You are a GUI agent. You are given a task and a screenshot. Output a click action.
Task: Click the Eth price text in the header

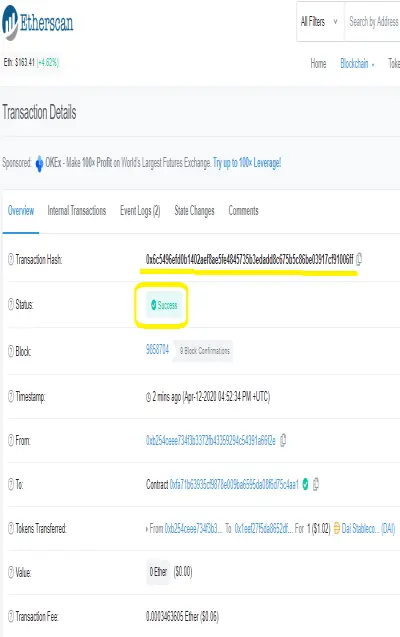pos(32,63)
